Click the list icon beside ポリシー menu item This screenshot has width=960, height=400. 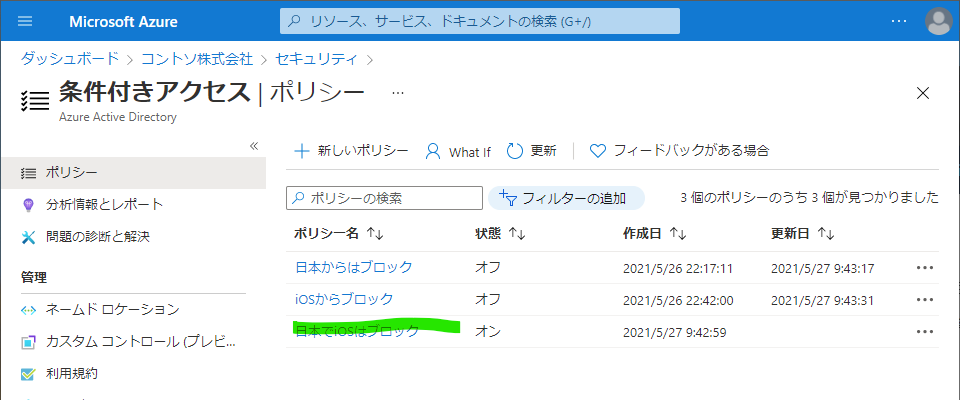click(28, 173)
